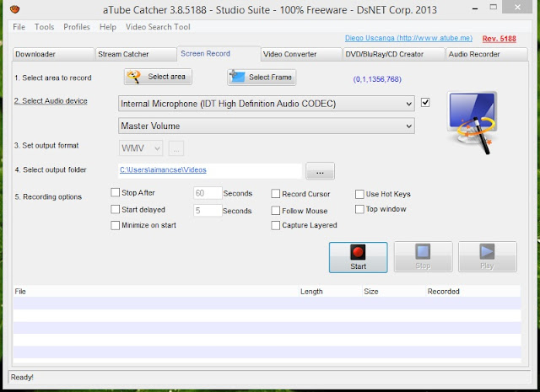The image size is (540, 392).
Task: Check the Follow Mouse checkbox
Action: (x=276, y=210)
